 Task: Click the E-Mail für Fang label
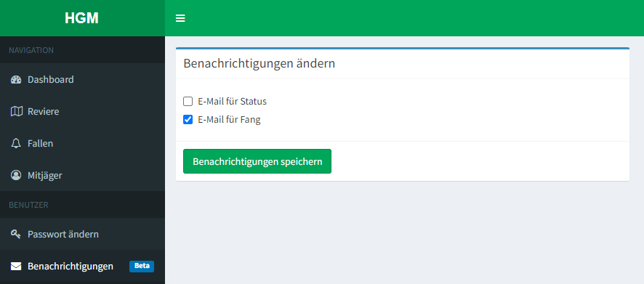229,120
